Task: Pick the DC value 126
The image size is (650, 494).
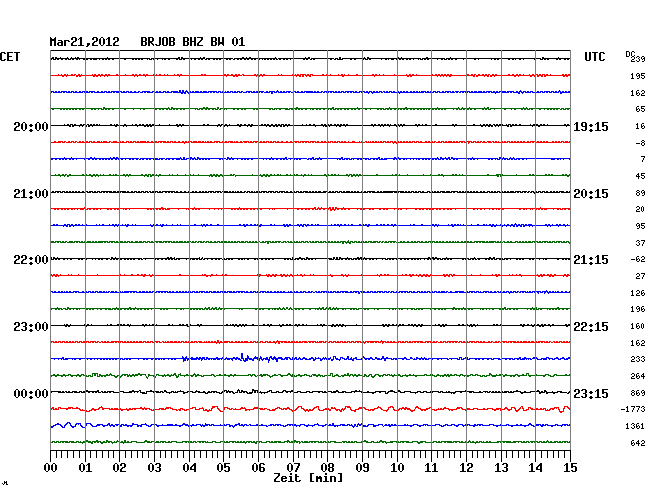Action: 638,293
